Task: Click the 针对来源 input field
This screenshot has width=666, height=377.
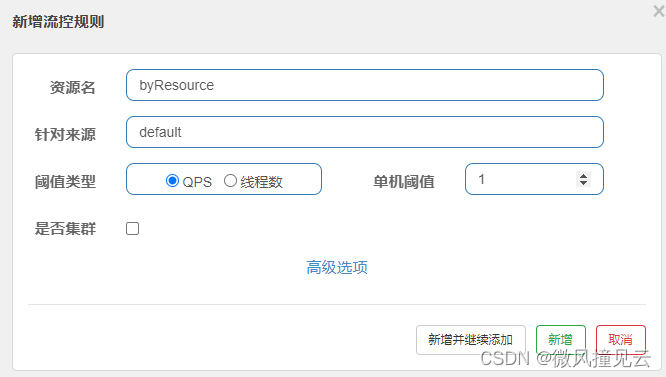Action: [365, 132]
